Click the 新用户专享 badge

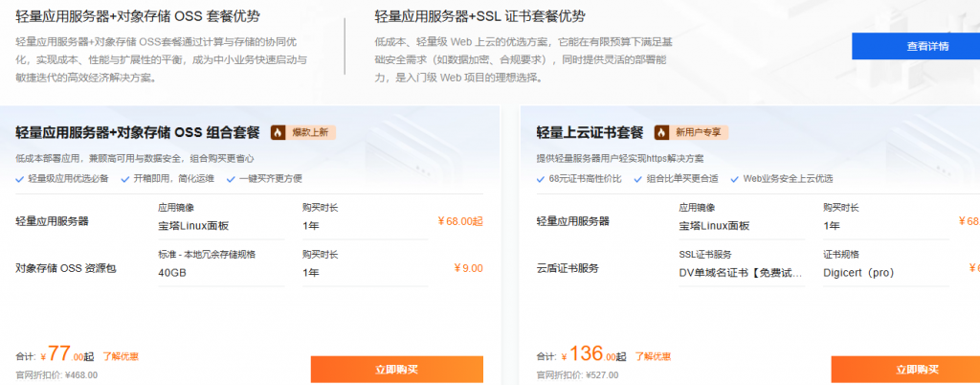coord(691,132)
